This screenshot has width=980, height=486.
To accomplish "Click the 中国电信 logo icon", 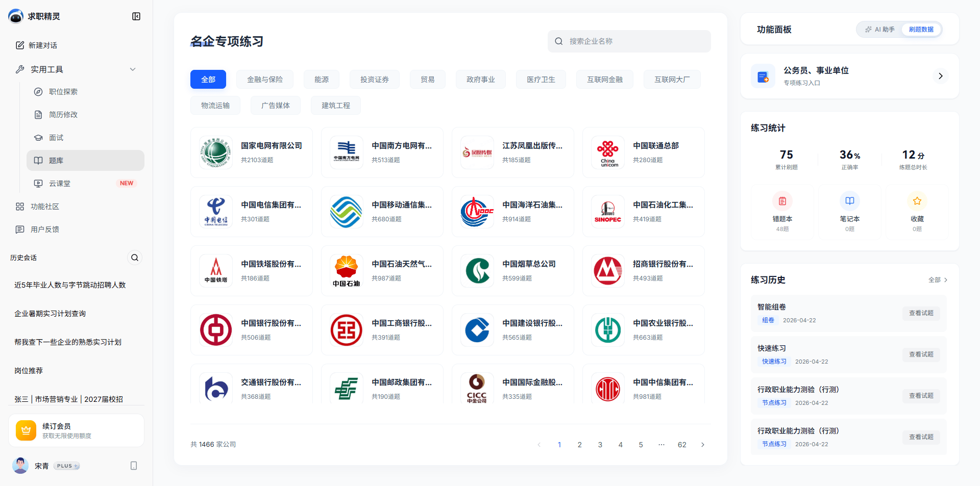I will coord(216,212).
